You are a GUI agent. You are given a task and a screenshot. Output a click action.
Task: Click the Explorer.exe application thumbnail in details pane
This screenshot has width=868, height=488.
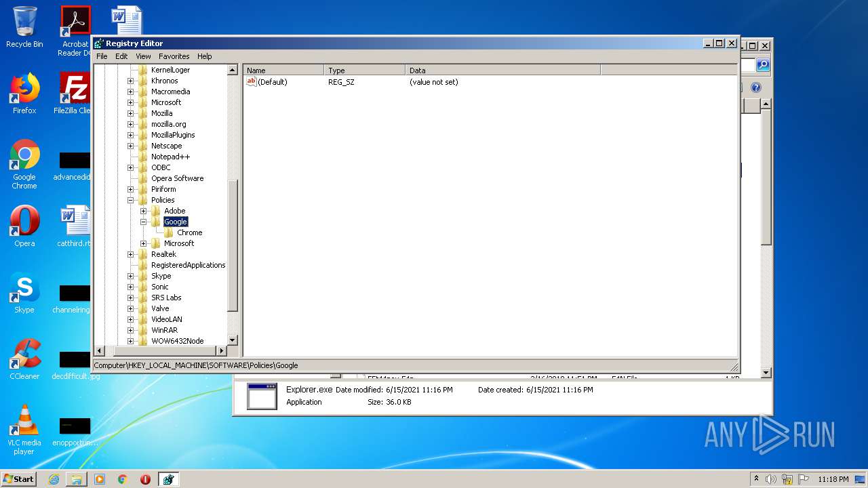[x=262, y=396]
